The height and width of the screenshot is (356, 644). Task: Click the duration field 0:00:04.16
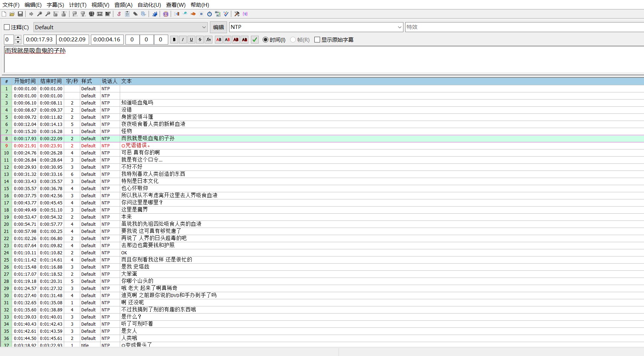[x=107, y=40]
